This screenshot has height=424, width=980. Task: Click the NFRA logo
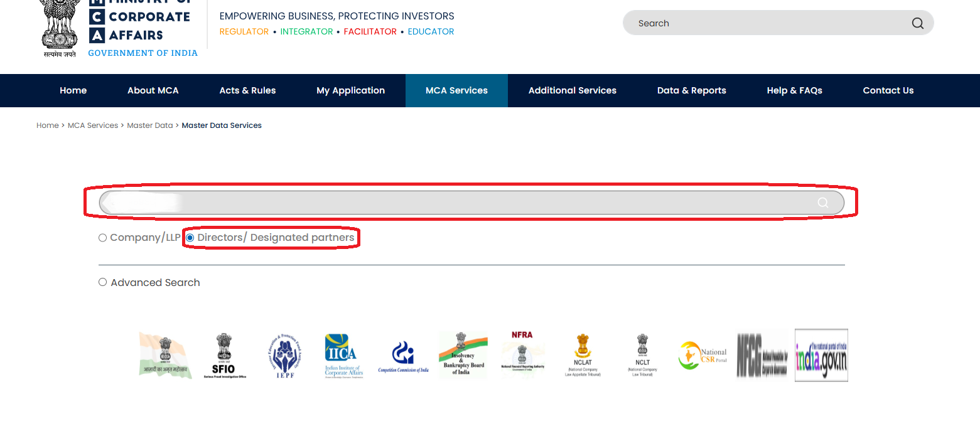(x=522, y=354)
